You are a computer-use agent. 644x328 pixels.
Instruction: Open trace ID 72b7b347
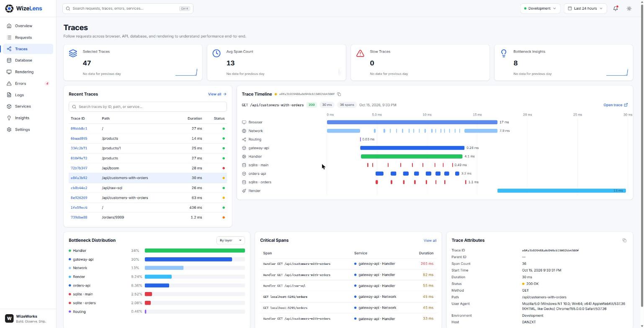79,168
